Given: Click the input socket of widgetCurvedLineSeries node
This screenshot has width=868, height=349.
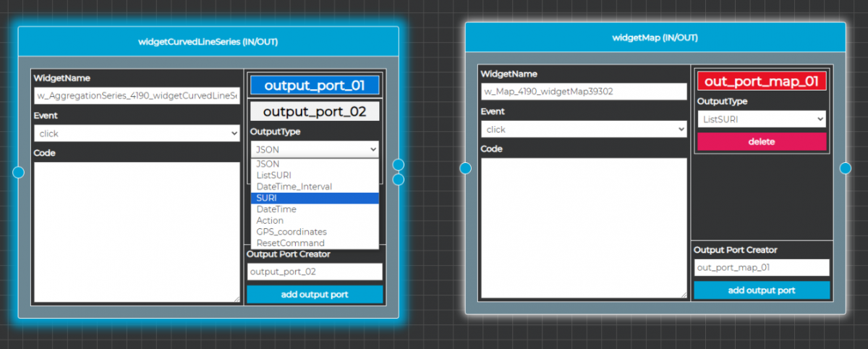Looking at the screenshot, I should pos(19,172).
